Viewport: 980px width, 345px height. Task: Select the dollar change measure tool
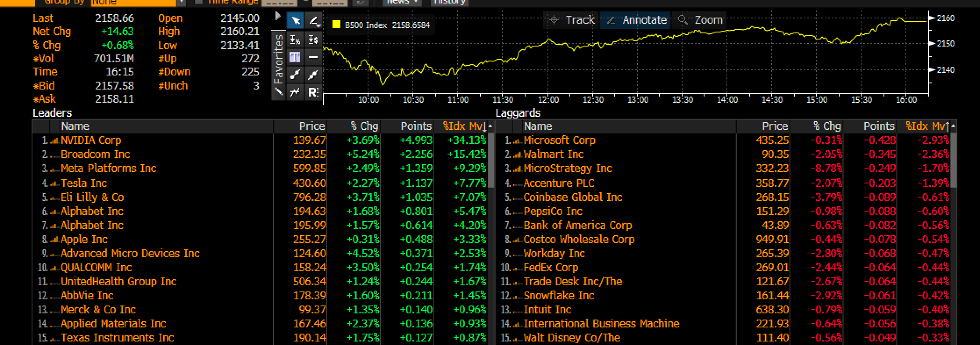pyautogui.click(x=313, y=40)
